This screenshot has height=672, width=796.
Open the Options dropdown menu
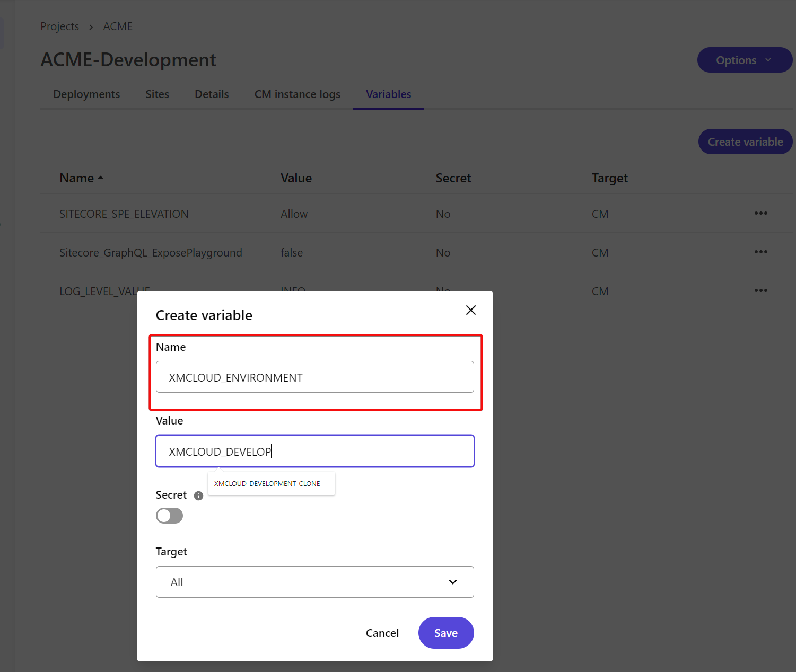click(745, 60)
